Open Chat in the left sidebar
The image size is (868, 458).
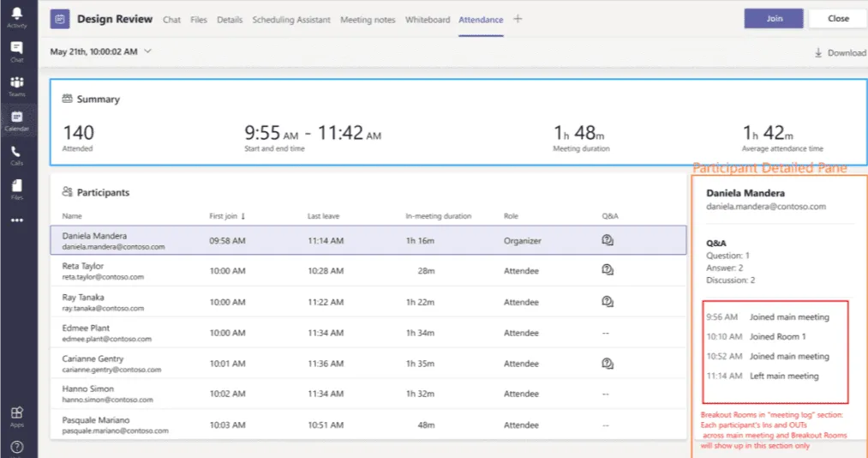tap(16, 51)
